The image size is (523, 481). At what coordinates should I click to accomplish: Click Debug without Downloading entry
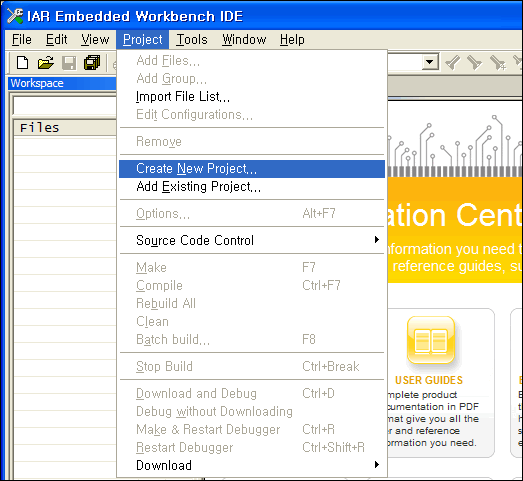pos(252,412)
